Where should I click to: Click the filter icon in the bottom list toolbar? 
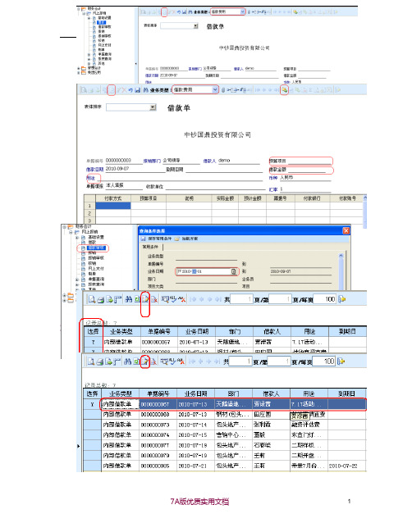164,361
